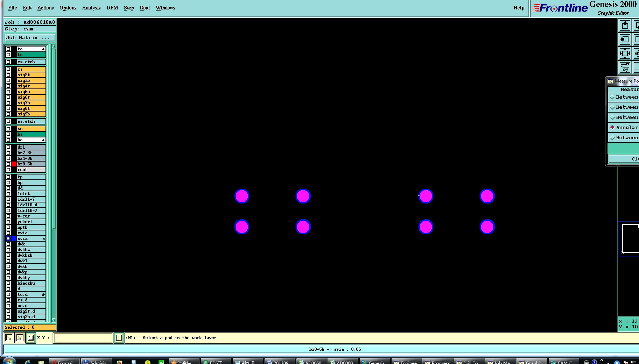This screenshot has height=364, width=639.
Task: Click the pencil marker on the to layer
Action: point(43,49)
